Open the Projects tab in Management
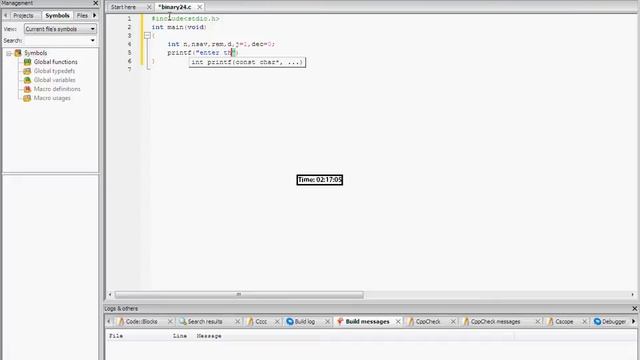 point(23,16)
